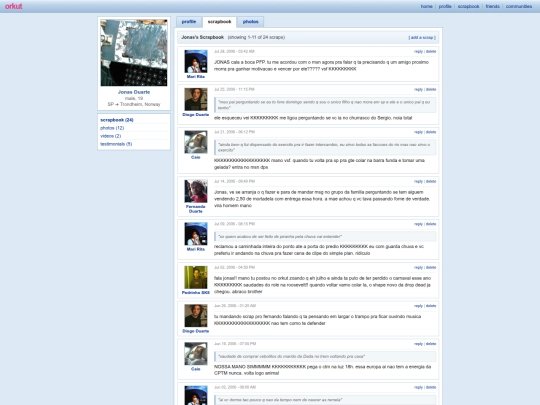Click the orkut logo
The width and height of the screenshot is (540, 405).
pos(13,6)
